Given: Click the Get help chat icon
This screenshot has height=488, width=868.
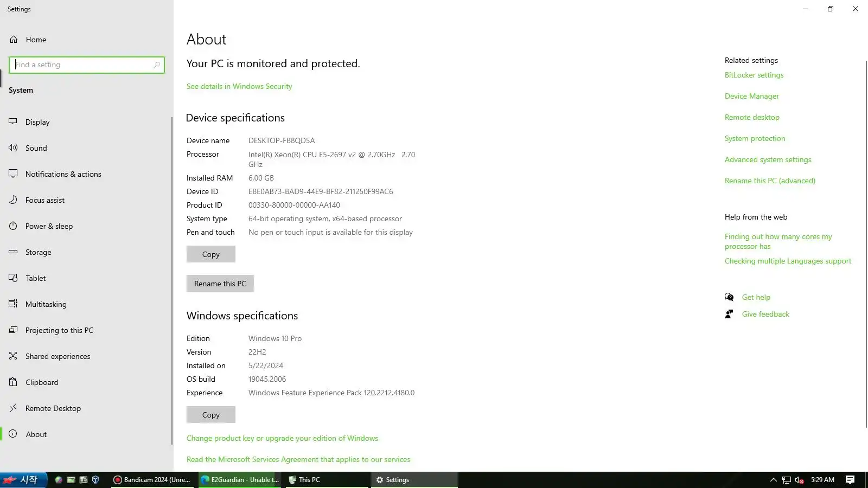Looking at the screenshot, I should click(x=729, y=297).
